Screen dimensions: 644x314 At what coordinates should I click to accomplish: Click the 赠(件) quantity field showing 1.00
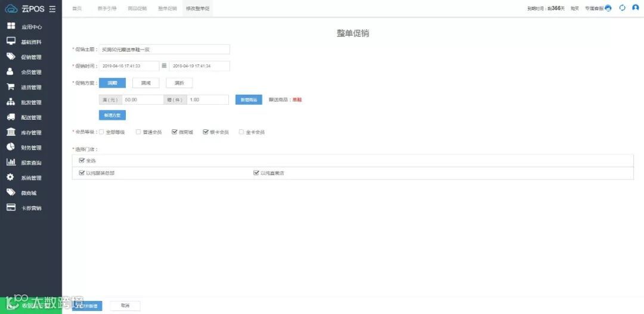[208, 100]
